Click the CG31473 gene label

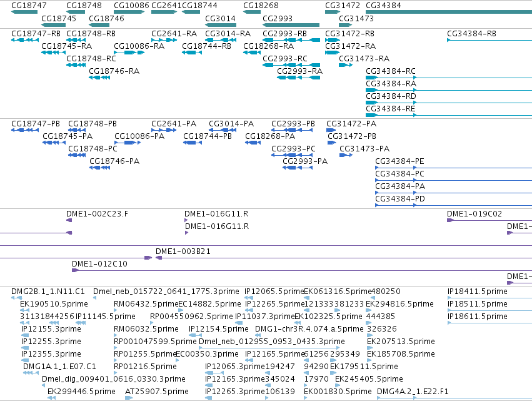click(x=356, y=18)
